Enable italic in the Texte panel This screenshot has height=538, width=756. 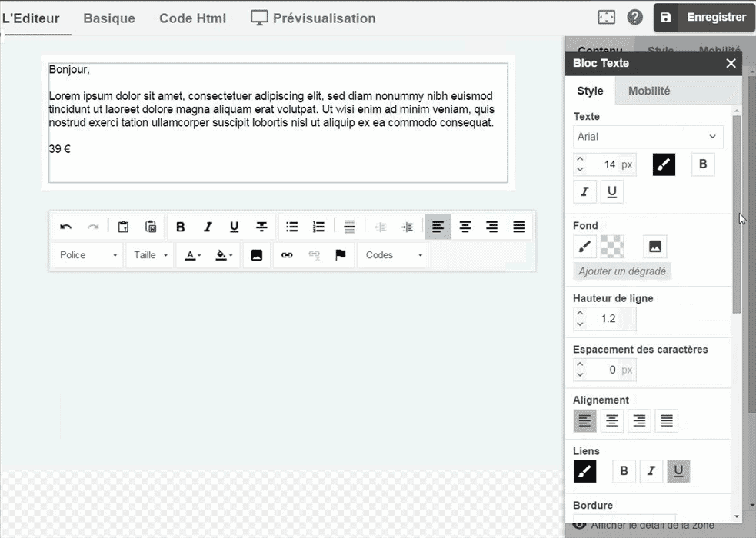pyautogui.click(x=584, y=191)
